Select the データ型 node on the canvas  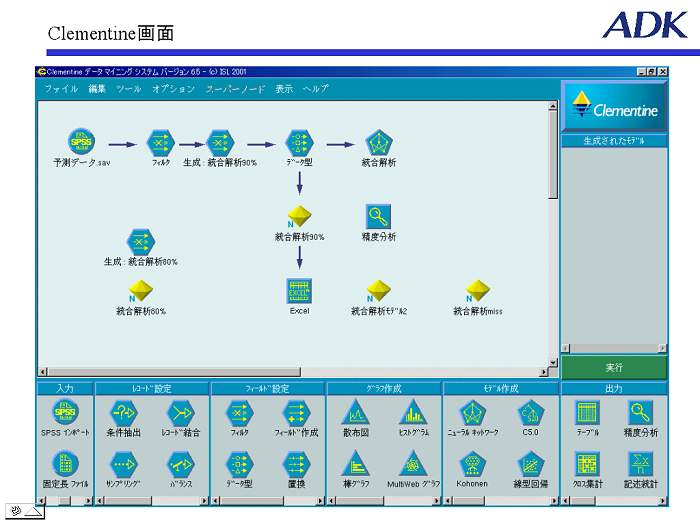click(x=299, y=143)
